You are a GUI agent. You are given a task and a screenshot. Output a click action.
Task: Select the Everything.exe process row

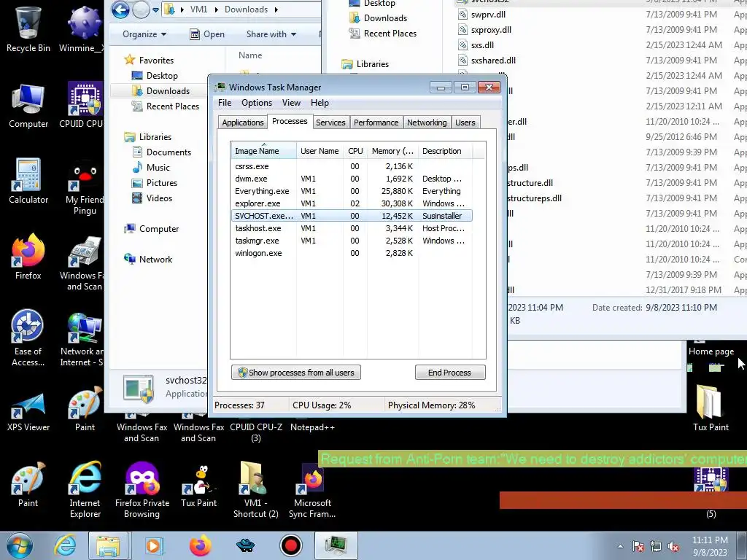(x=352, y=191)
